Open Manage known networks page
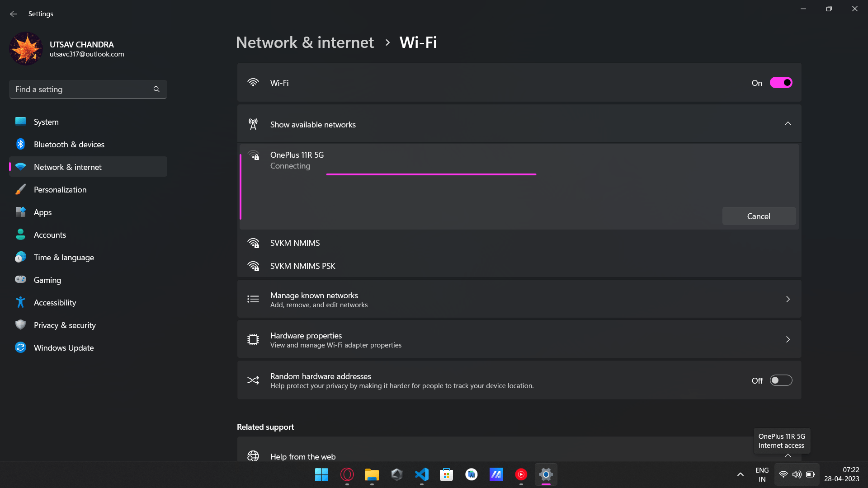The width and height of the screenshot is (868, 488). [x=519, y=299]
